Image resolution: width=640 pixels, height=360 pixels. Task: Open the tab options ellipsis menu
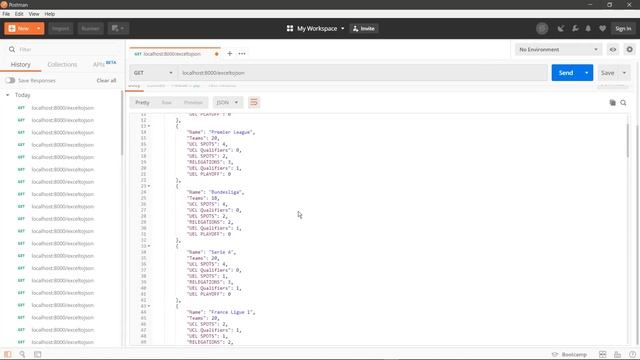[242, 53]
